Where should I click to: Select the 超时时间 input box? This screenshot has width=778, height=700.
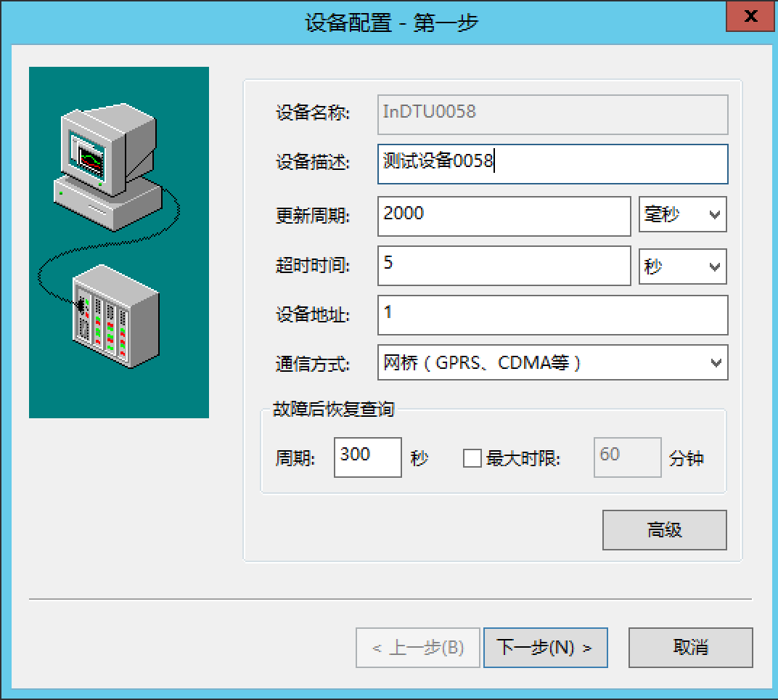(x=504, y=266)
